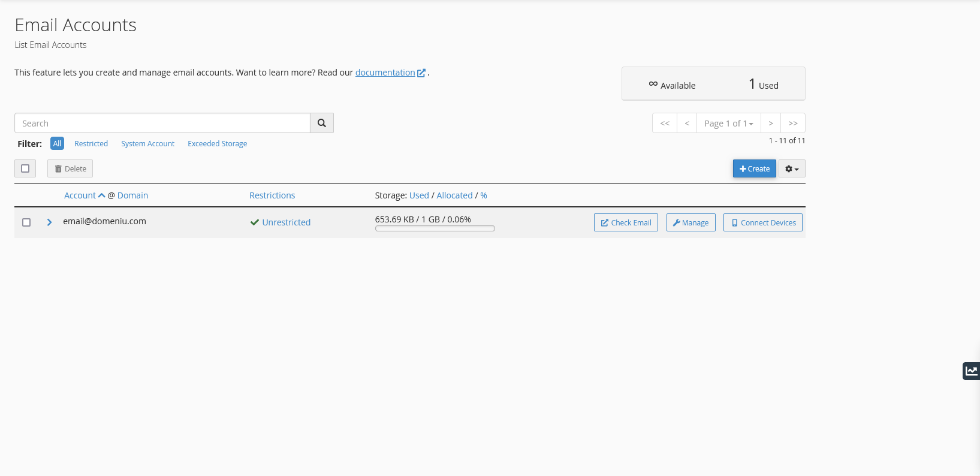Screen dimensions: 980x476
Task: Click the email@domeniu.com address text
Action: (104, 221)
